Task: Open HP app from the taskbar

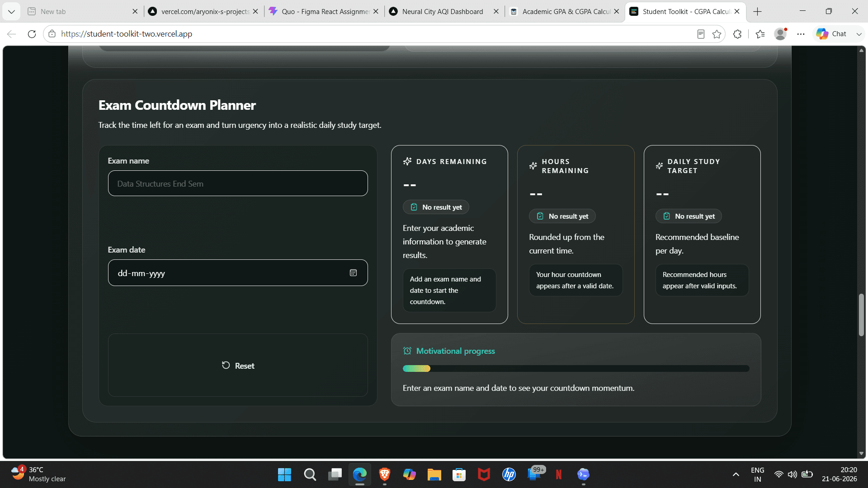Action: coord(509,474)
